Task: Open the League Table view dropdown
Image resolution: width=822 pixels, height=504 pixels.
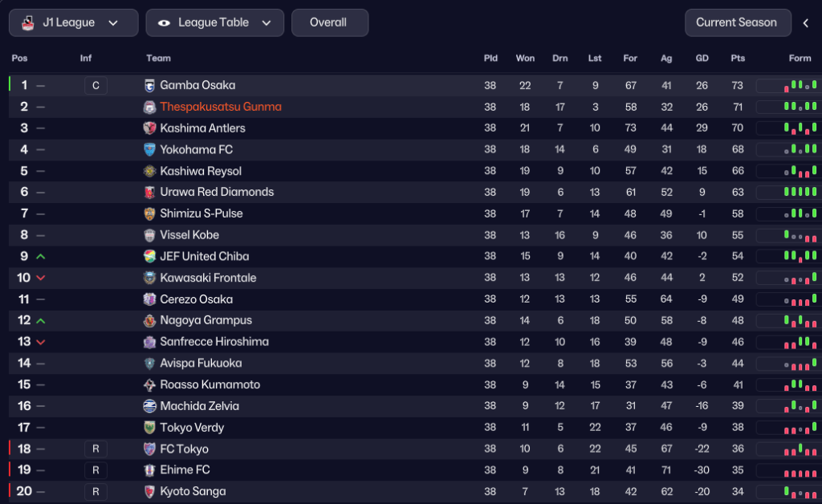Action: 215,23
